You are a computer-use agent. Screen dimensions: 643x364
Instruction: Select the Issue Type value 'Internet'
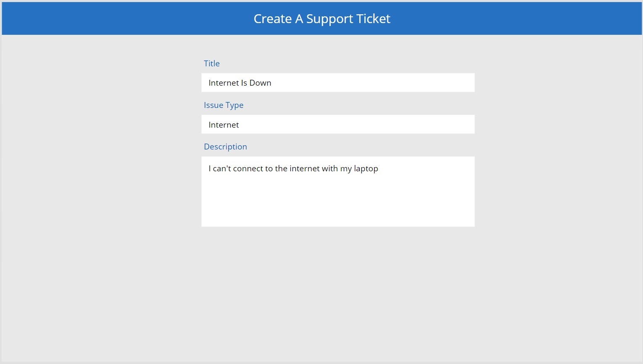pyautogui.click(x=224, y=124)
